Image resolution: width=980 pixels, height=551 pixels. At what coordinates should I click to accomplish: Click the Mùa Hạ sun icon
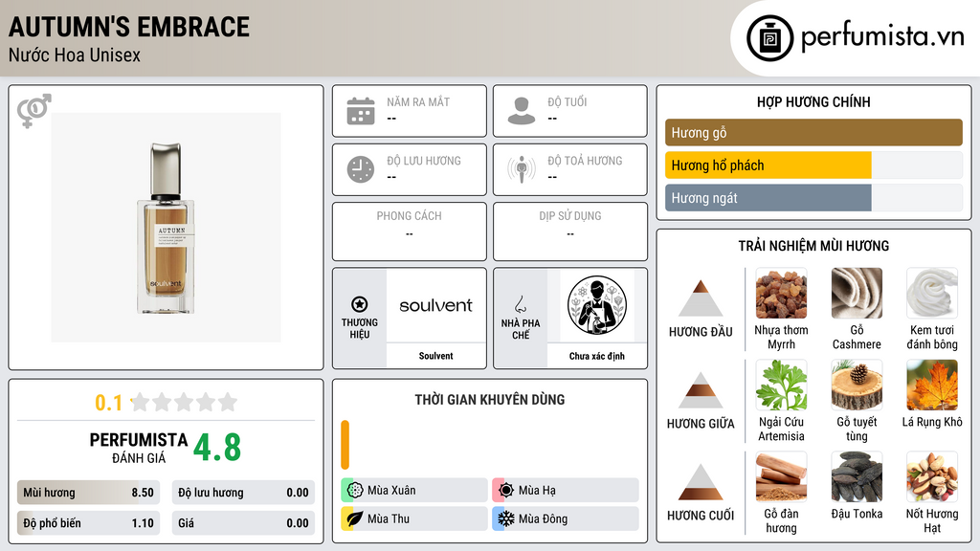(x=506, y=491)
